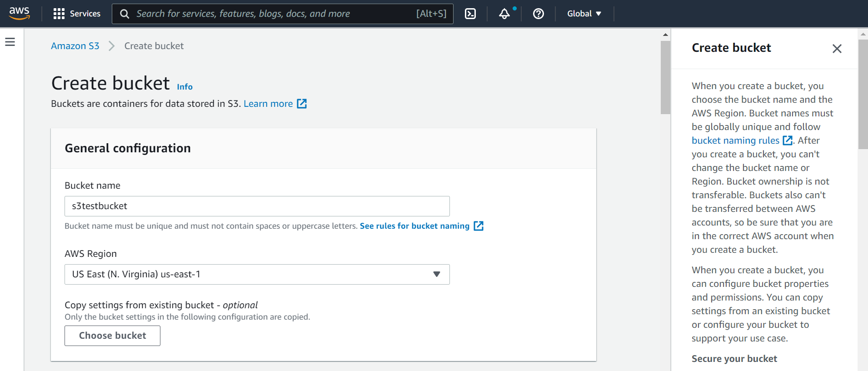Launch the CloudShell terminal icon
This screenshot has height=371, width=868.
point(470,14)
